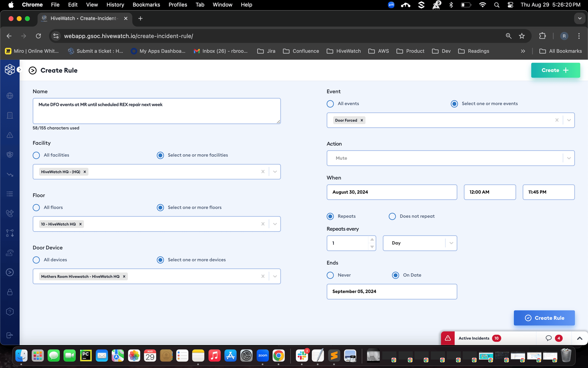Expand the Active Incidents panel chevron
Screen dimensions: 588x368
(x=579, y=338)
